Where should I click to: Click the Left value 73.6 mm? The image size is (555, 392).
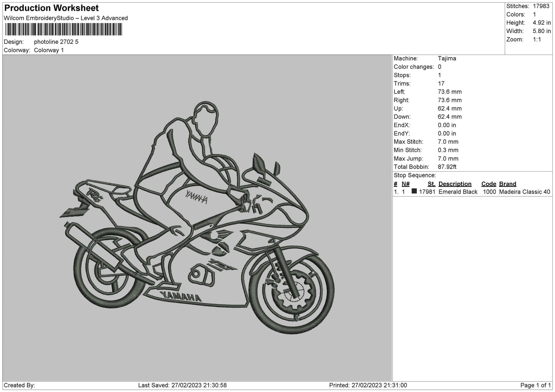[x=450, y=92]
